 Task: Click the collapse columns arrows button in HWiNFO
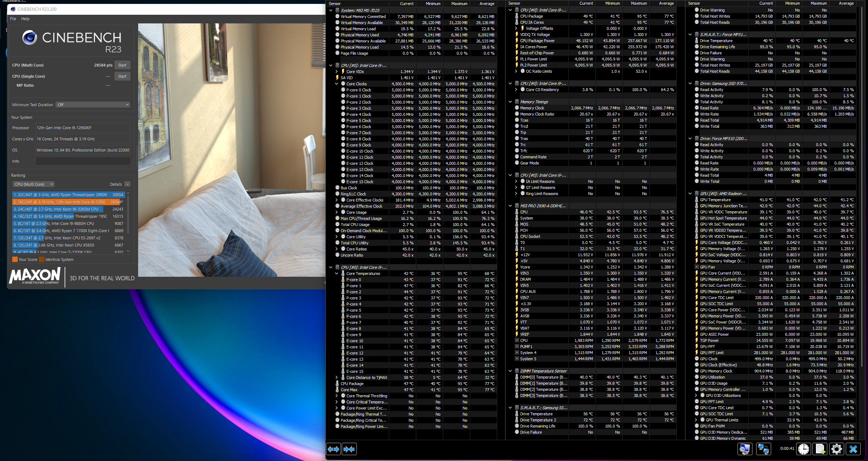[349, 449]
